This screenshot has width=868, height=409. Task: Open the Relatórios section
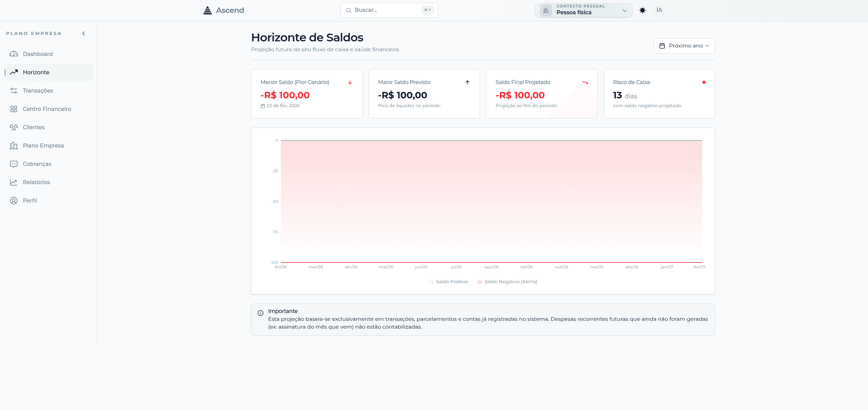click(36, 182)
